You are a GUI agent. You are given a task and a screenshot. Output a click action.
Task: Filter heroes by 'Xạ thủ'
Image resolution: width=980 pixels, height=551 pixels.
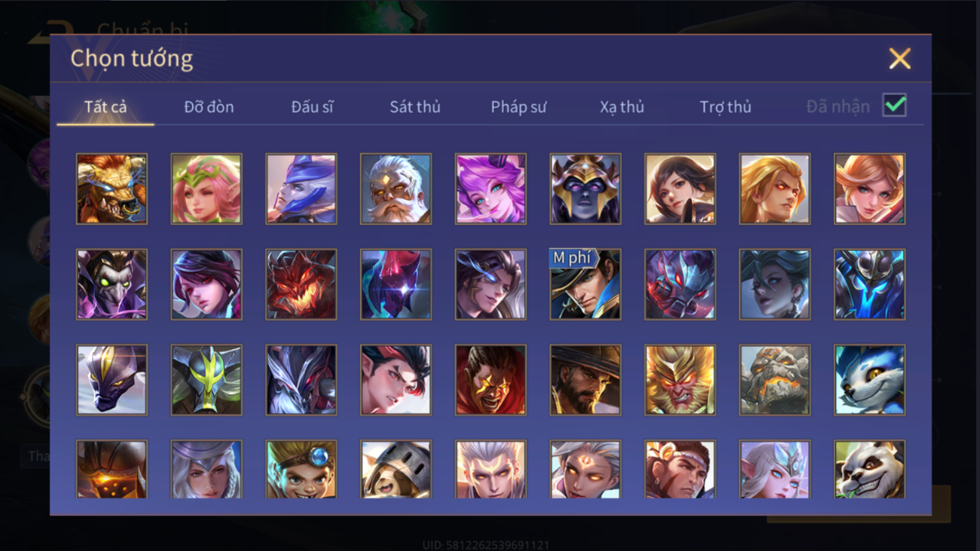[x=622, y=107]
